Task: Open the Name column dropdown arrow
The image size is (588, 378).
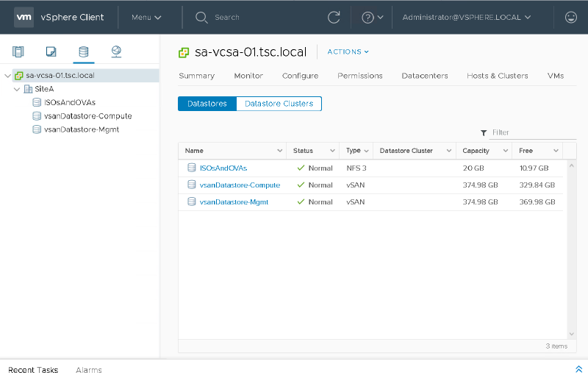Action: 280,151
